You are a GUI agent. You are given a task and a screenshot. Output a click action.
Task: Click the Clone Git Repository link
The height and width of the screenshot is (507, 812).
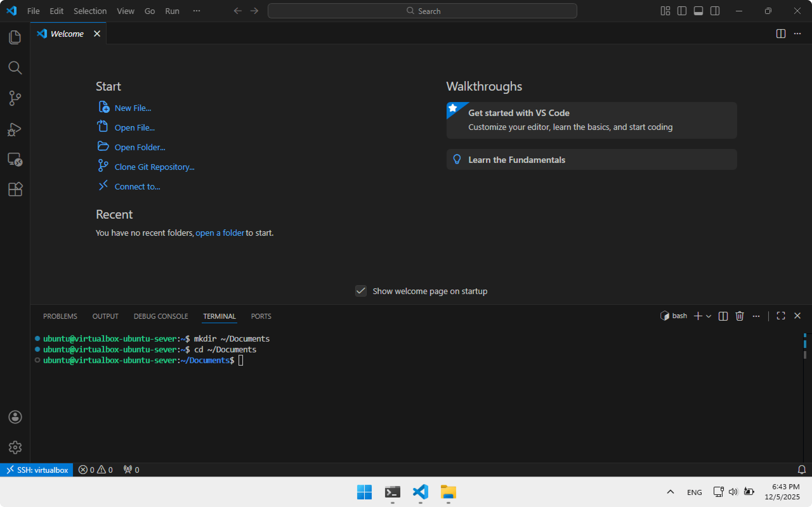click(154, 167)
